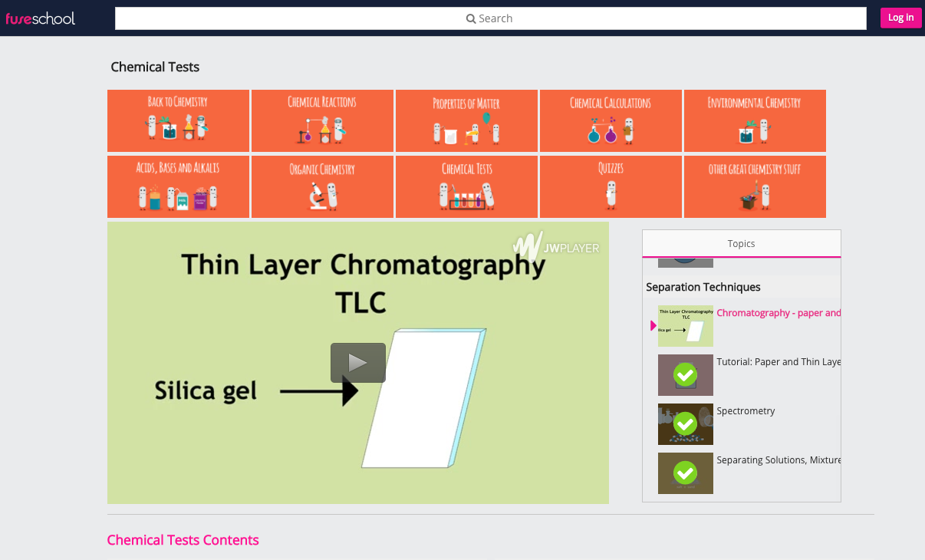Viewport: 925px width, 560px height.
Task: Toggle checkmark on Separating Solutions, Mixtures video
Action: pos(685,473)
